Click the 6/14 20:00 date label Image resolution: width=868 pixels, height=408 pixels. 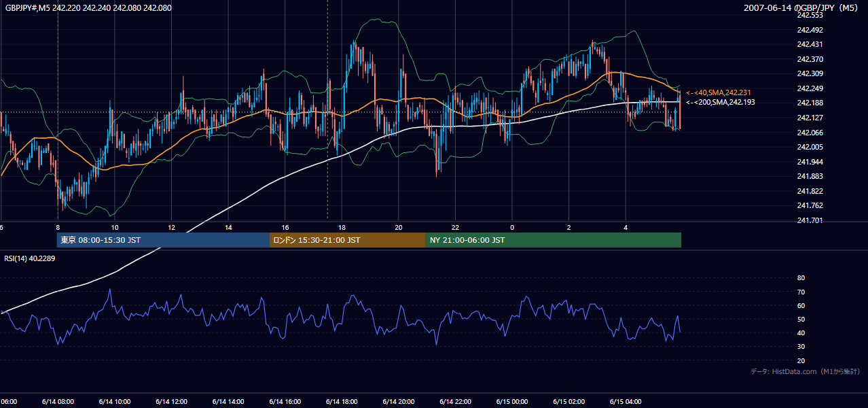pos(398,402)
